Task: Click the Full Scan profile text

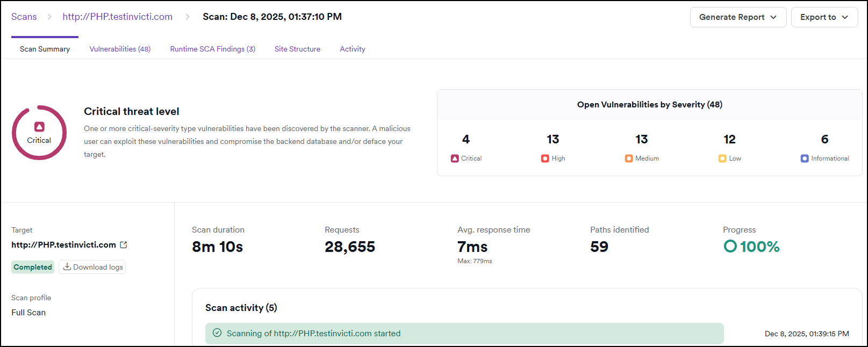Action: coord(28,313)
